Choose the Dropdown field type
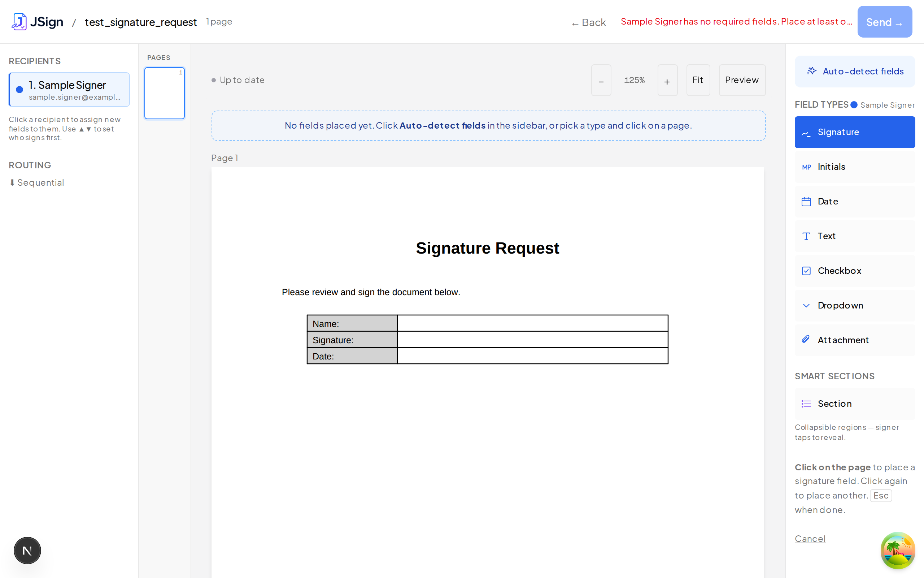924x578 pixels. point(854,306)
